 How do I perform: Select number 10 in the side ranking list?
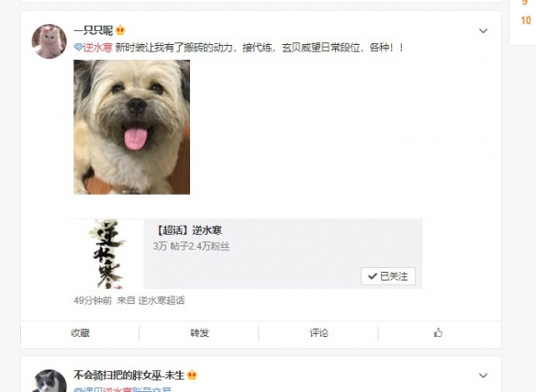point(526,20)
